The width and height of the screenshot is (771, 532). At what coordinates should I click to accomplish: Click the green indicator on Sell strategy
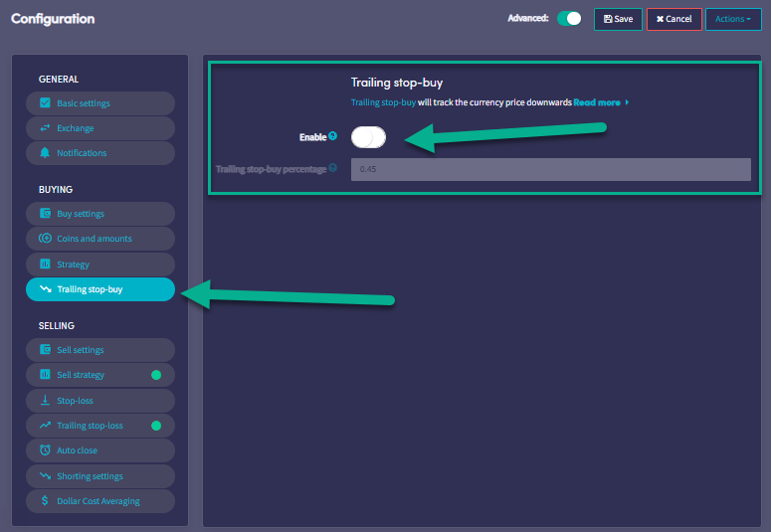tap(156, 375)
